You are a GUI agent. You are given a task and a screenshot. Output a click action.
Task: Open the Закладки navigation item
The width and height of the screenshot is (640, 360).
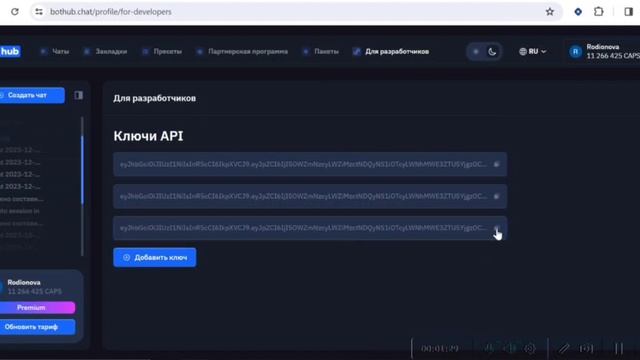click(x=106, y=51)
